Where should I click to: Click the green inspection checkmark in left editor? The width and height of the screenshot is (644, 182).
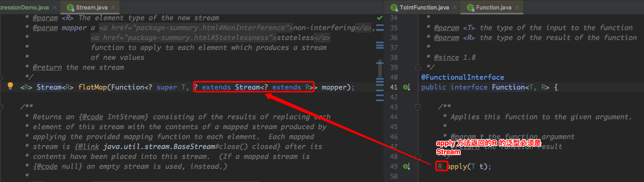[x=379, y=18]
